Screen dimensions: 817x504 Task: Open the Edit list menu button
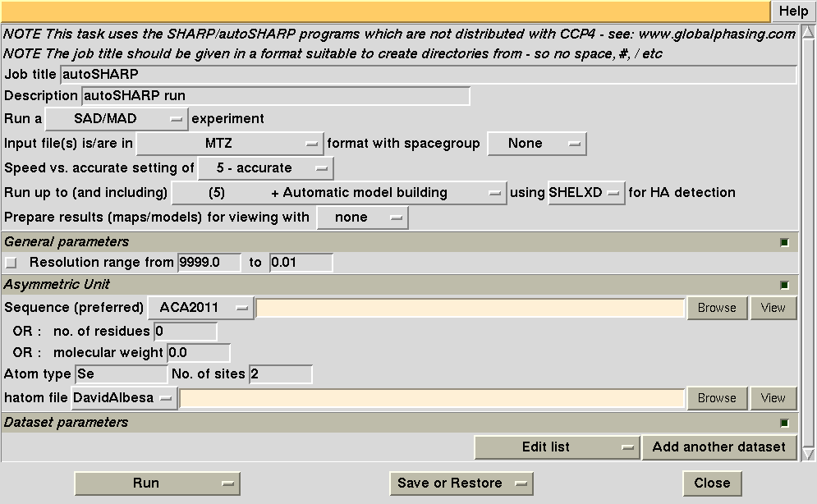pyautogui.click(x=557, y=447)
